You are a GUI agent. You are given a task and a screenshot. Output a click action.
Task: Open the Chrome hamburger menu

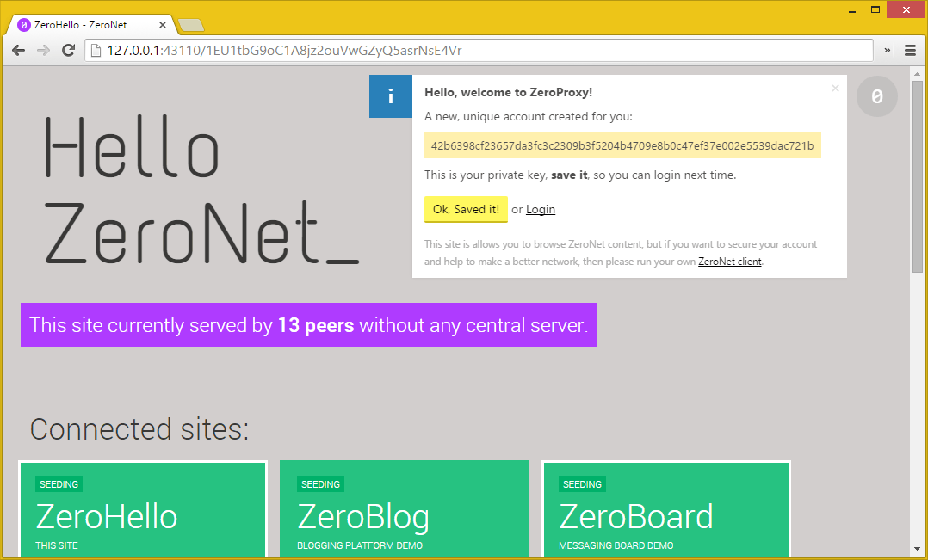tap(910, 50)
